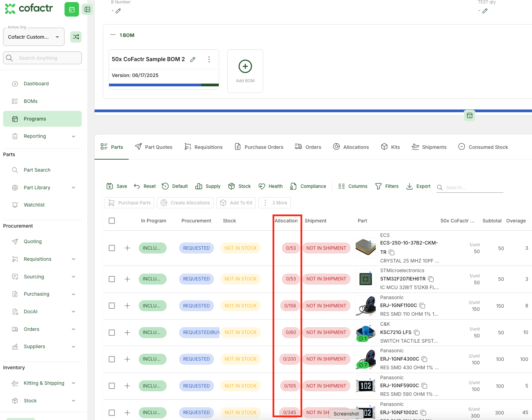
Task: Copy part number ERJ-1GNF1100C
Action: click(x=422, y=306)
